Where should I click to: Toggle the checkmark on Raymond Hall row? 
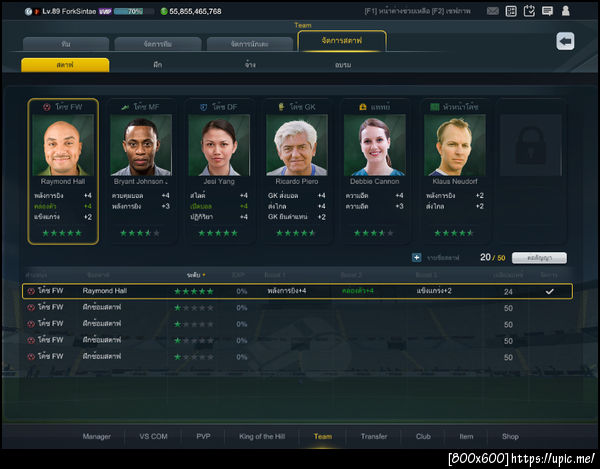click(x=549, y=291)
